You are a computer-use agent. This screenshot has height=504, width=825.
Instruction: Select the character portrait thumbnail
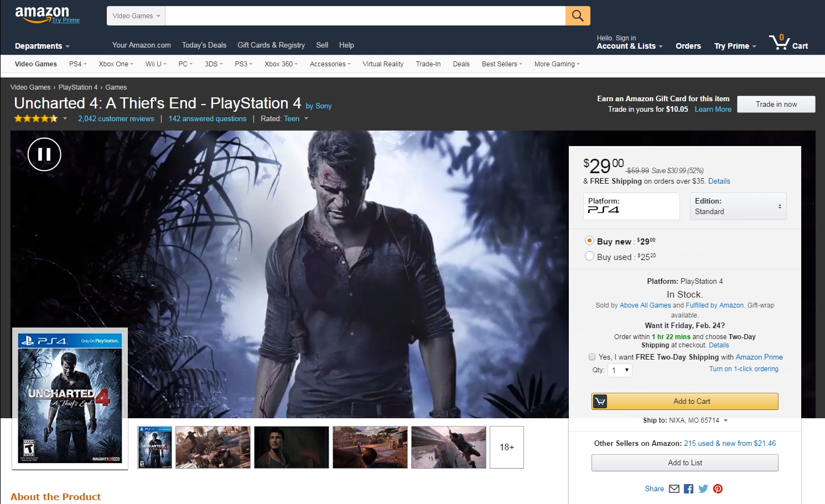292,447
